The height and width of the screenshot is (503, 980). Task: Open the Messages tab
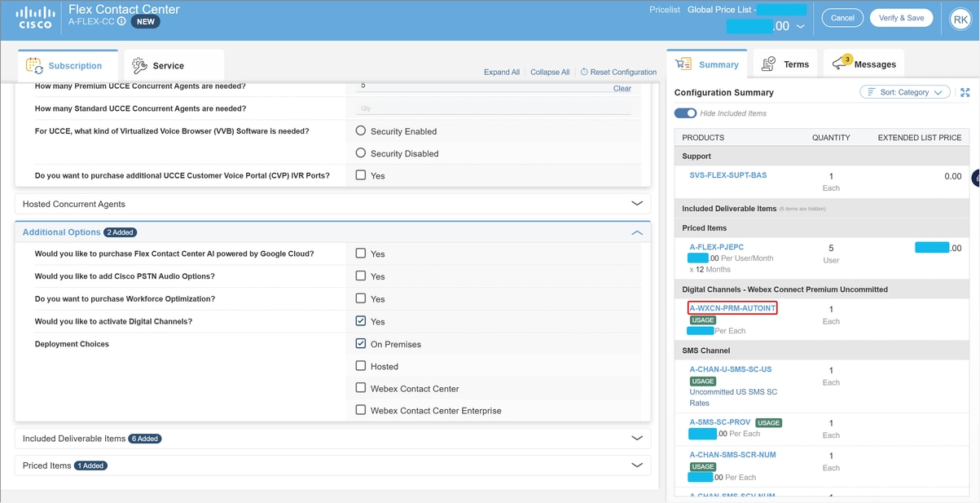pos(864,64)
